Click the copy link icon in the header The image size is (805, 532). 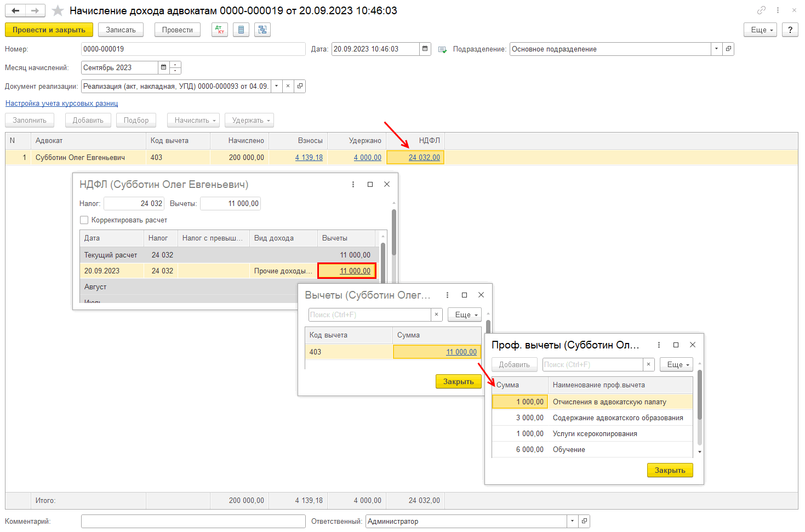click(761, 10)
